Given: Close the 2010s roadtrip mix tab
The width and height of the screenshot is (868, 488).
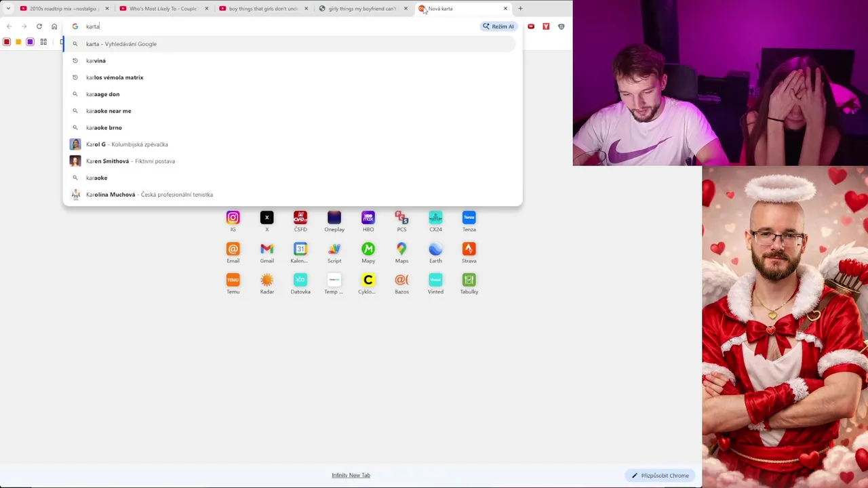Looking at the screenshot, I should [106, 9].
